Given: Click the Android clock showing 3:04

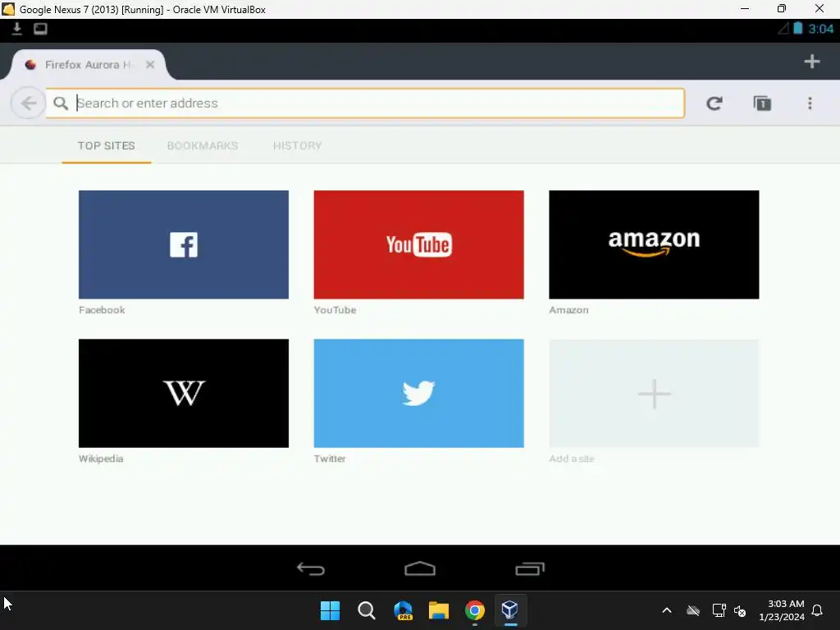Looking at the screenshot, I should coord(820,29).
